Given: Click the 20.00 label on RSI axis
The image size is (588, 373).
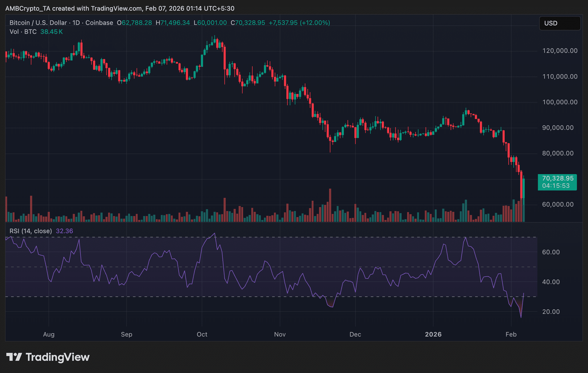Looking at the screenshot, I should tap(551, 312).
